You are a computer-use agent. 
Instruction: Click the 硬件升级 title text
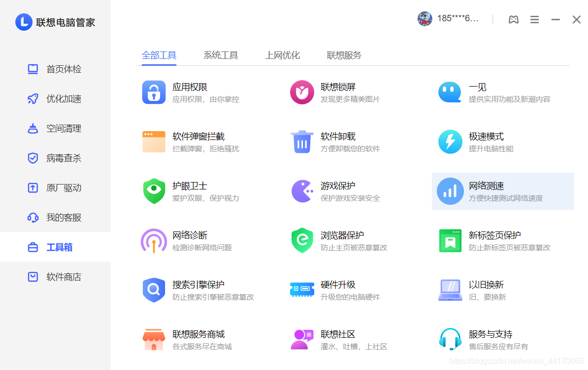[338, 285]
